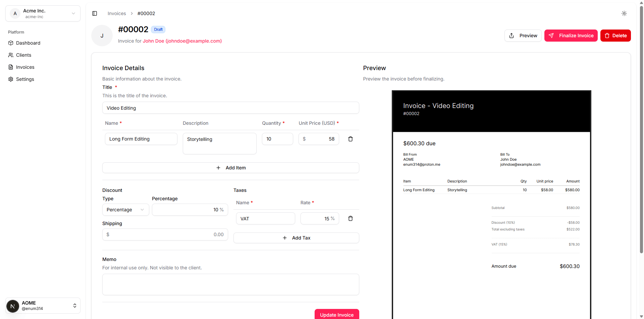Edit the item Name field
Viewport: 644px width, 319px height.
(x=141, y=139)
